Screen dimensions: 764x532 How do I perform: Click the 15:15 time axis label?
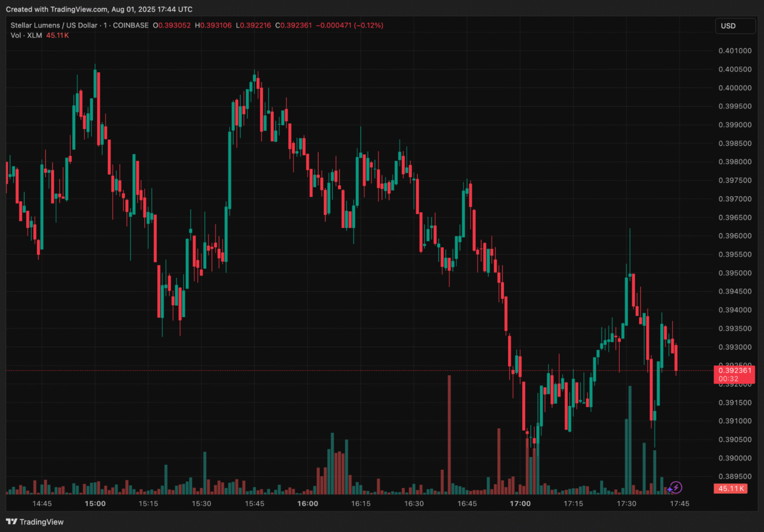(x=148, y=503)
